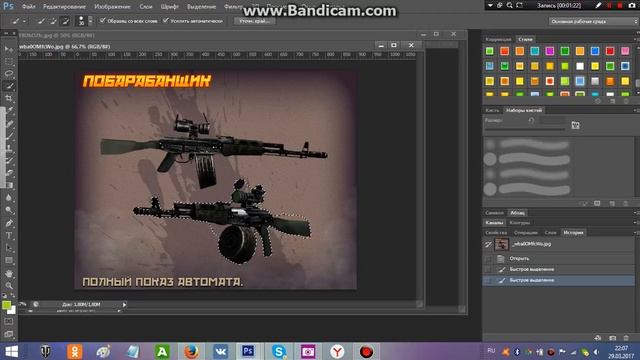Screen dimensions: 640x360
Task: Open the Изображение menu
Action: coord(112,7)
